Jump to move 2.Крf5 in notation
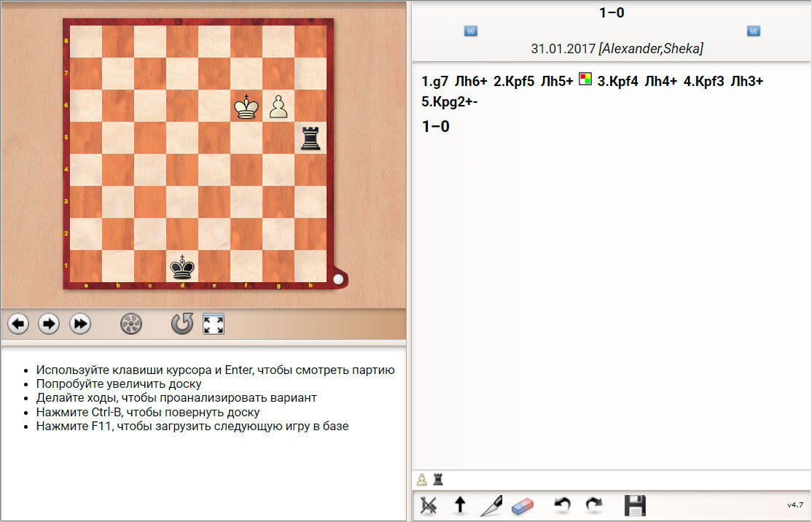This screenshot has height=522, width=812. click(514, 82)
